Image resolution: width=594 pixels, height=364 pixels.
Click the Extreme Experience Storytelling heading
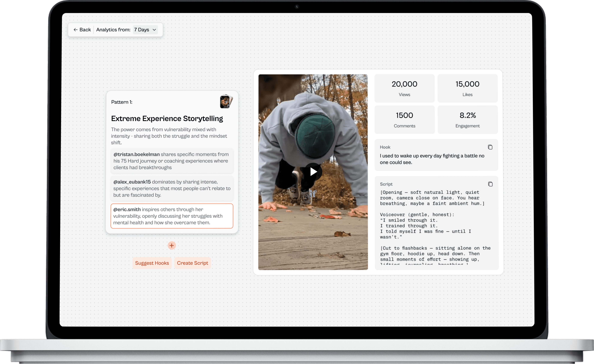click(167, 118)
